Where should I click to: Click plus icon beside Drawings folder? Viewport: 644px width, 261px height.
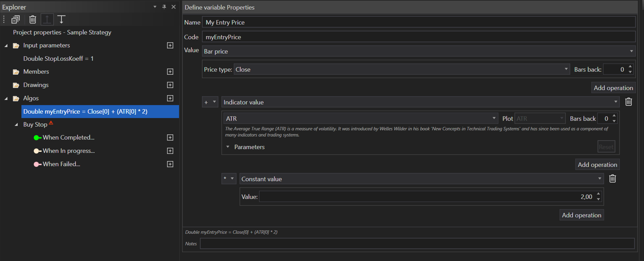point(170,85)
